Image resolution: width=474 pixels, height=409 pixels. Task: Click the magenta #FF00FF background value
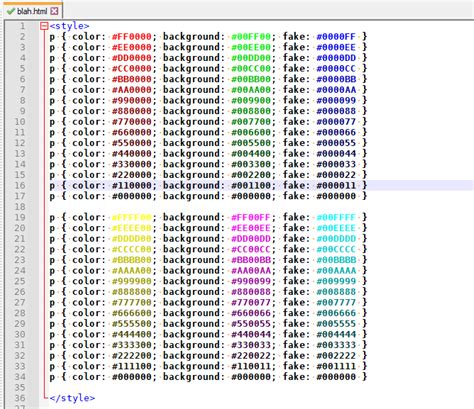251,217
